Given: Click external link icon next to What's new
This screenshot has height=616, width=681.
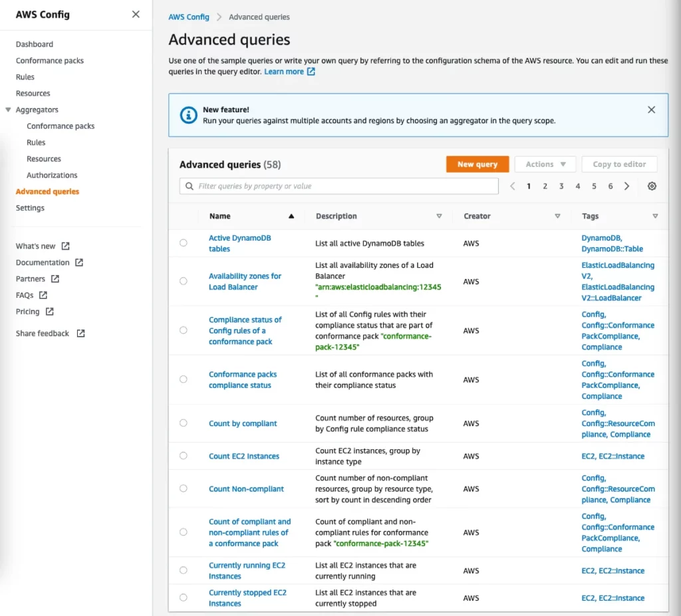Looking at the screenshot, I should (x=66, y=246).
